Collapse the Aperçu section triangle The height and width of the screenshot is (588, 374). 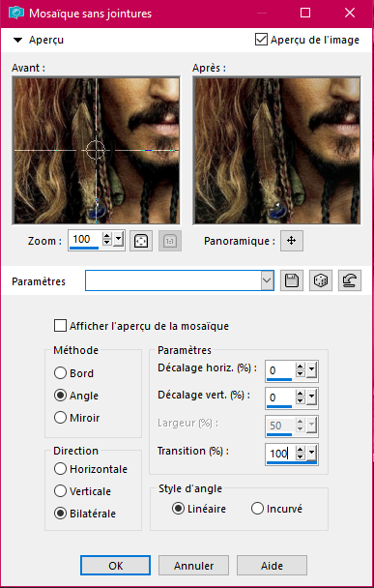pos(17,40)
